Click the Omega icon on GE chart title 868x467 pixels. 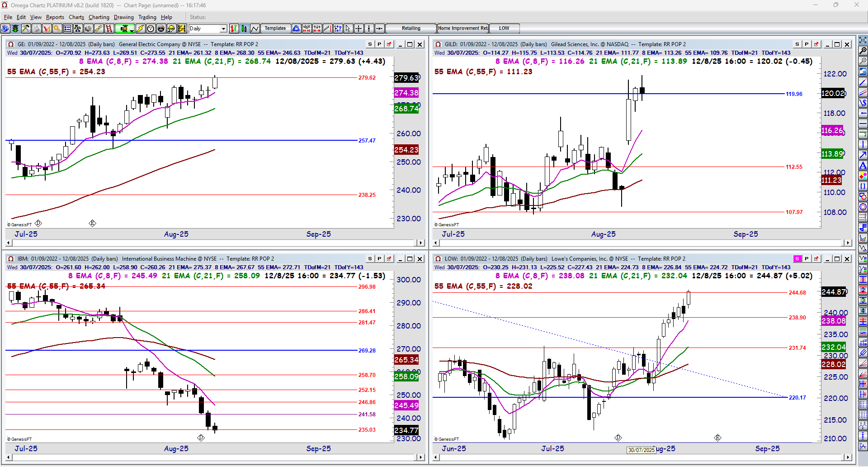pos(11,44)
